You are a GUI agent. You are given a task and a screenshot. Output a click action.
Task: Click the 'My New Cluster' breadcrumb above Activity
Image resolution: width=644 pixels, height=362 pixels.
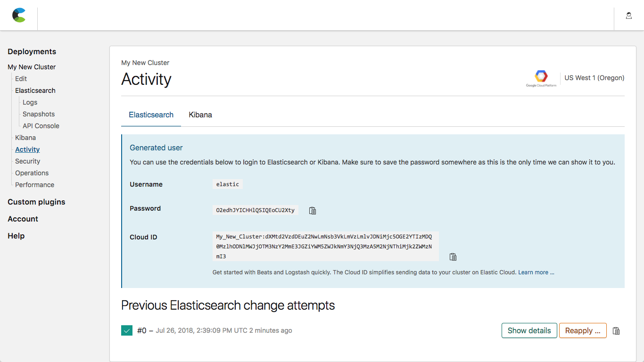[x=145, y=63]
